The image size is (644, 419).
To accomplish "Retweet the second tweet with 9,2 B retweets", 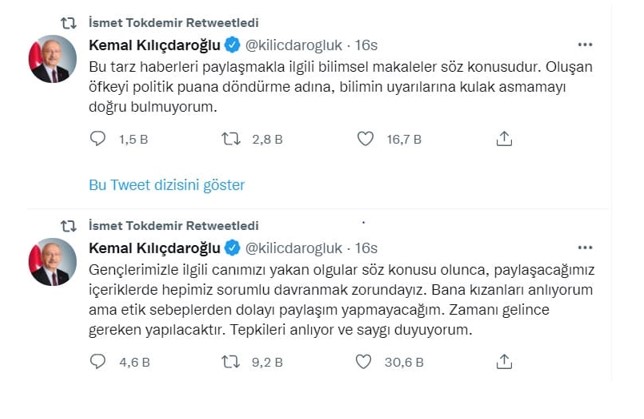I will click(x=231, y=361).
